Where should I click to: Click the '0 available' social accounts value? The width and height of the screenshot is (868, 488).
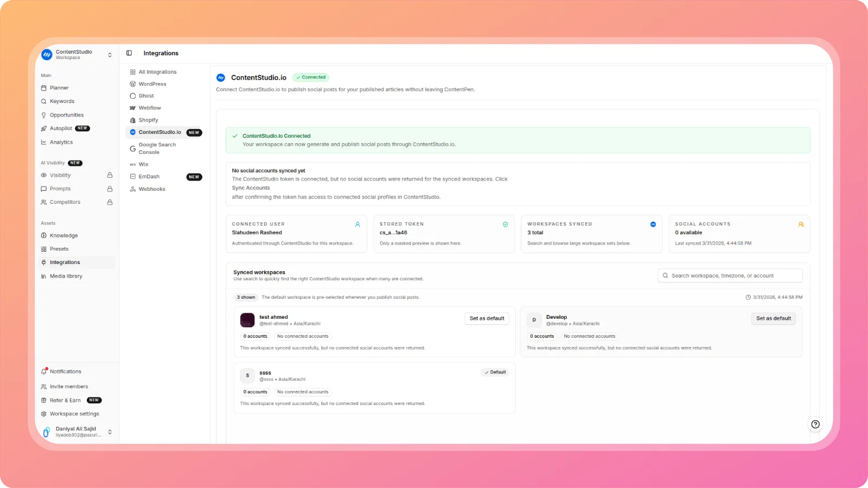pyautogui.click(x=688, y=233)
